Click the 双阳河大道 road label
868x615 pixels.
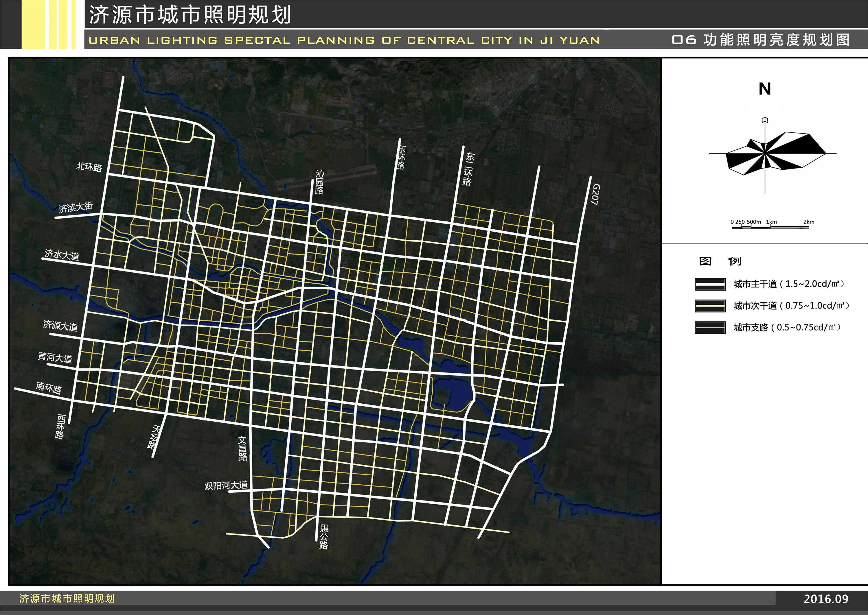pos(226,485)
